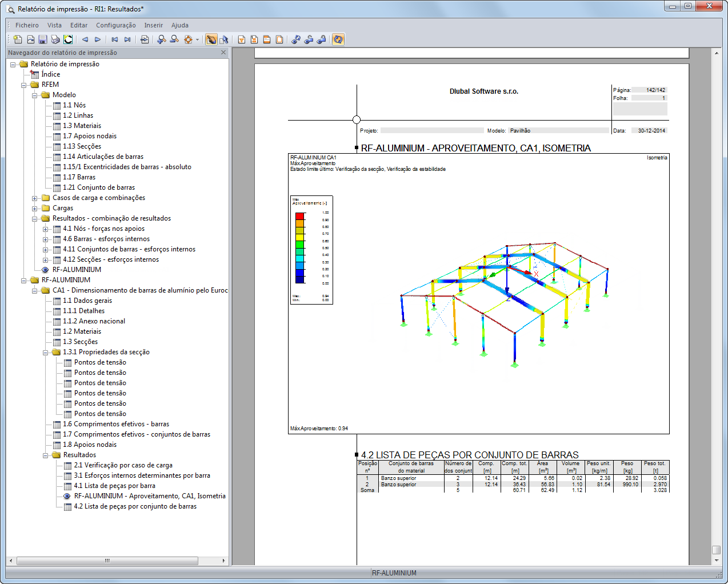Screen dimensions: 728x584
Task: Toggle the highlighted refresh report icon
Action: click(338, 39)
